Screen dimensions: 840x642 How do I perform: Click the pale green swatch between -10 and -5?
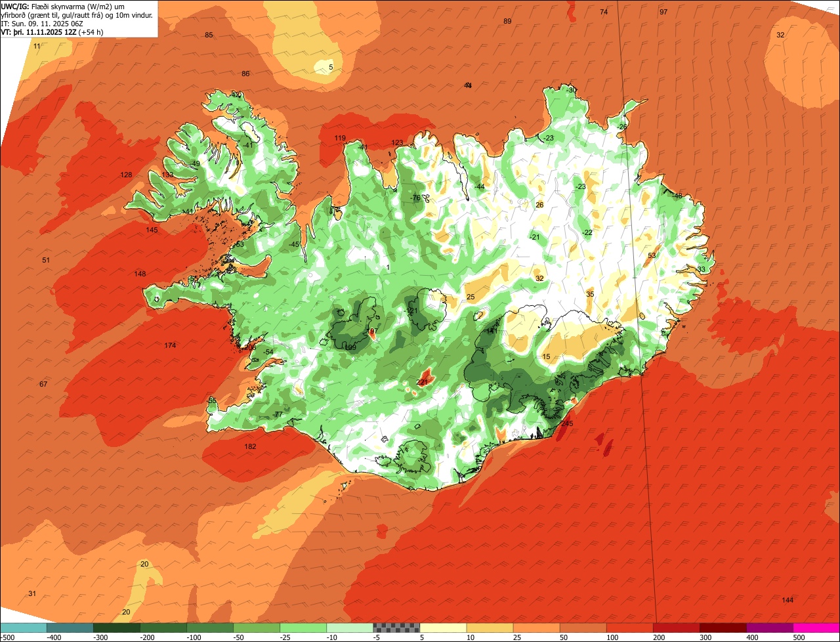click(350, 628)
